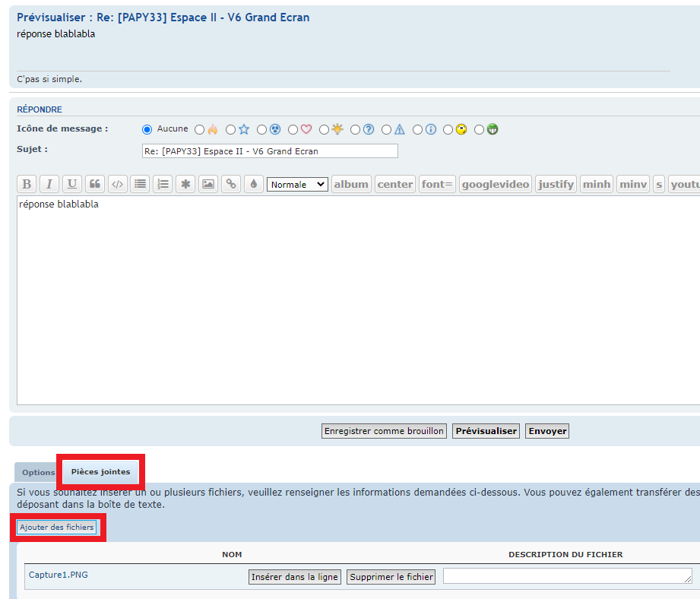Insert an ordered numbered list
Viewport: 700px width, 599px height.
[163, 184]
